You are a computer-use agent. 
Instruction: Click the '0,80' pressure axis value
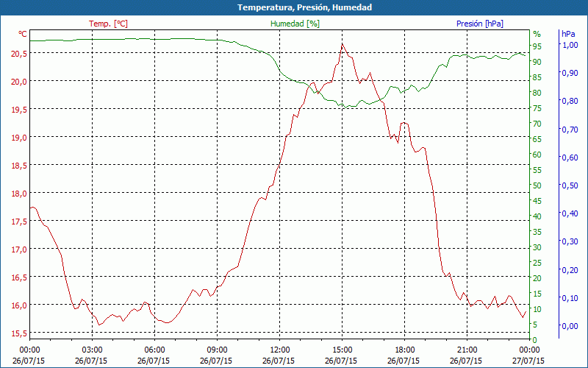569,101
